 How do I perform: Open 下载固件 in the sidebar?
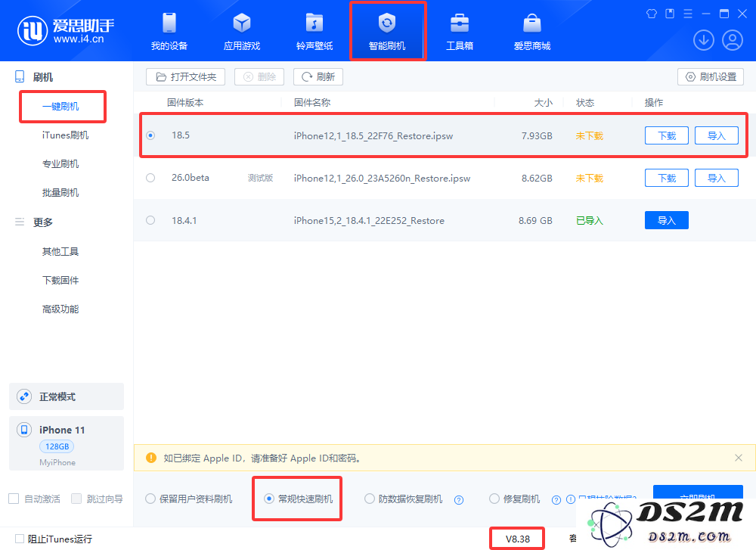[60, 281]
